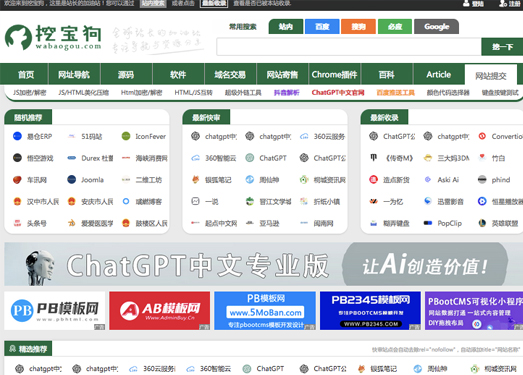Open the 软件 navigation menu item
Screen dimensions: 523x375
pyautogui.click(x=178, y=74)
